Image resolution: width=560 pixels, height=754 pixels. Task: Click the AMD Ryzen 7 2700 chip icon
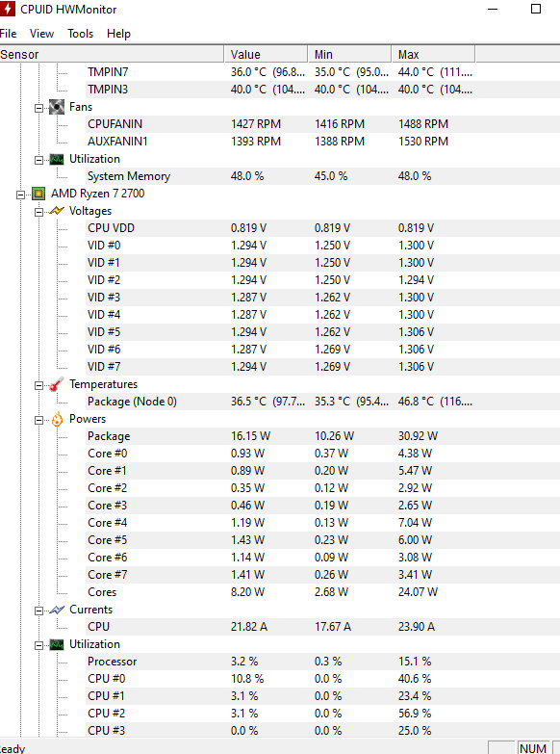pyautogui.click(x=38, y=194)
